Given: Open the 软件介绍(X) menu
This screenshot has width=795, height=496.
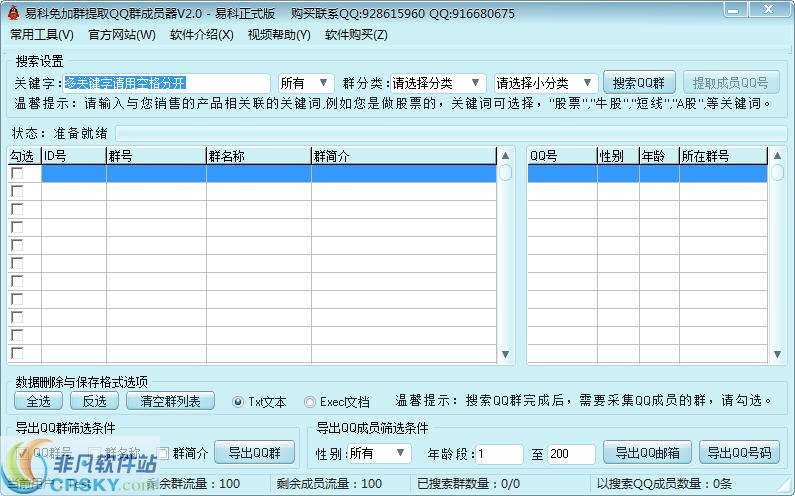Looking at the screenshot, I should [x=202, y=34].
